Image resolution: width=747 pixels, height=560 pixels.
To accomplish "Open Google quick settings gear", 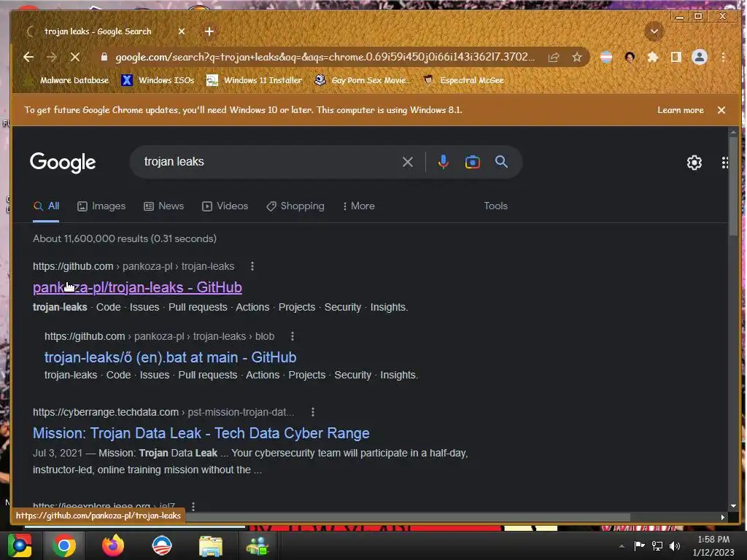I will [x=694, y=163].
